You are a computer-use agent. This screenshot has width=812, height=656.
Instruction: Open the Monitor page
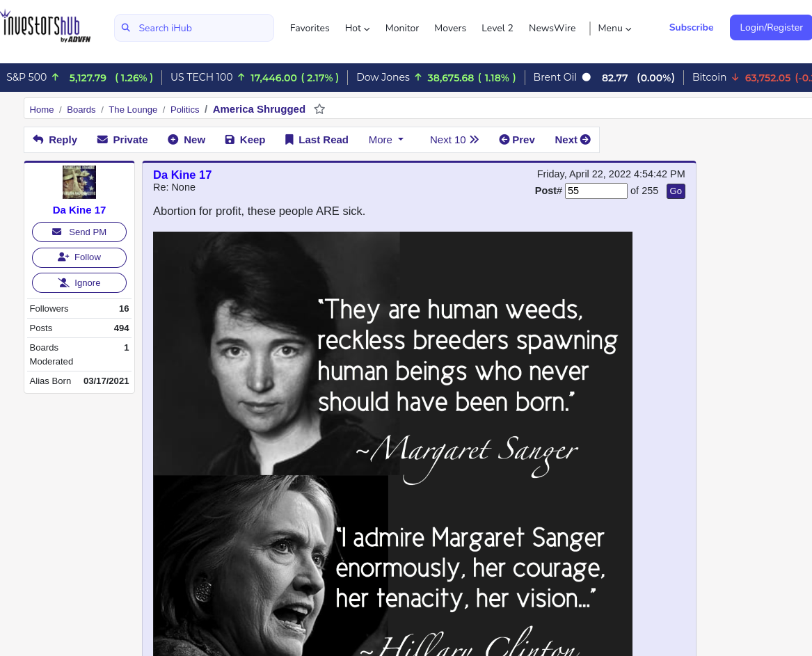click(402, 28)
